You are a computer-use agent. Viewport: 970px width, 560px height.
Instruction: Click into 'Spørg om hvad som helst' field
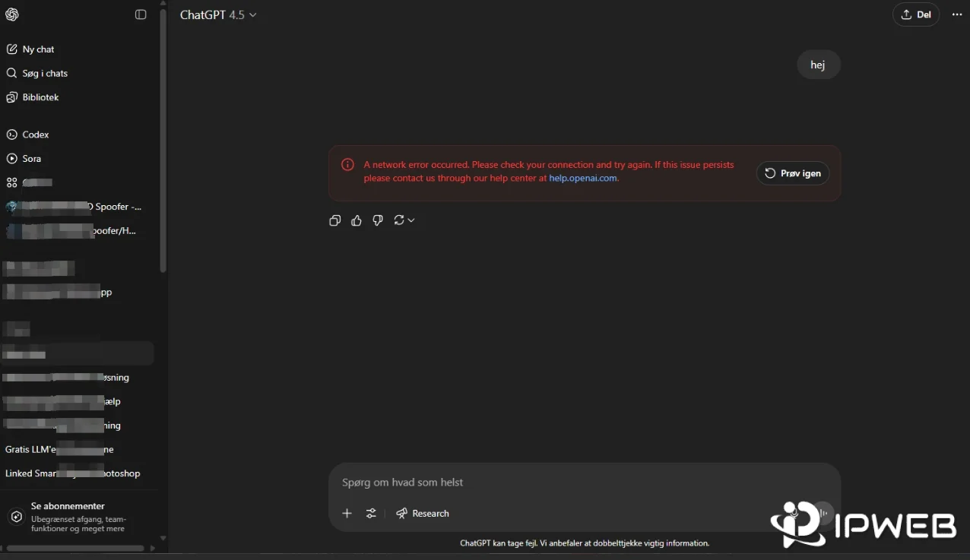tap(584, 482)
